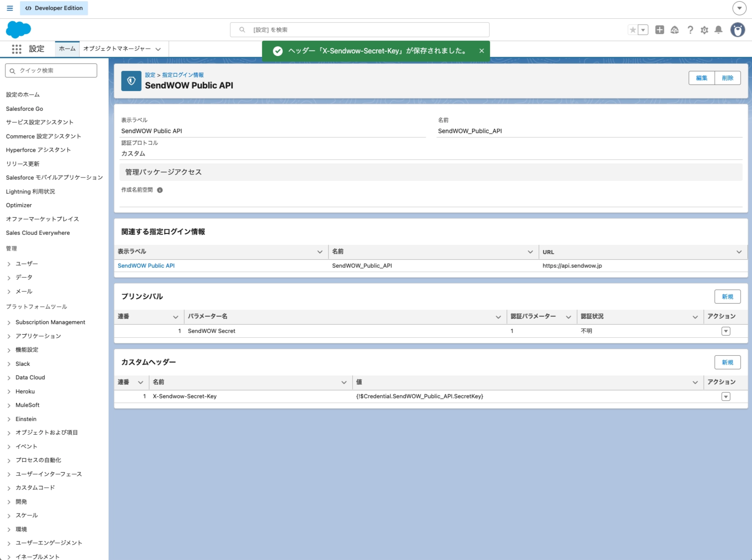Open Salesforce Go in the sidebar
This screenshot has width=752, height=560.
click(25, 109)
